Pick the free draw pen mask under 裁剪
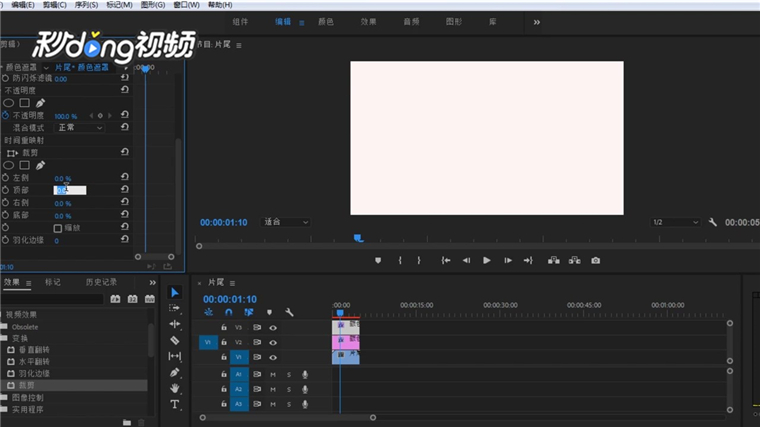The width and height of the screenshot is (760, 427). click(x=40, y=165)
